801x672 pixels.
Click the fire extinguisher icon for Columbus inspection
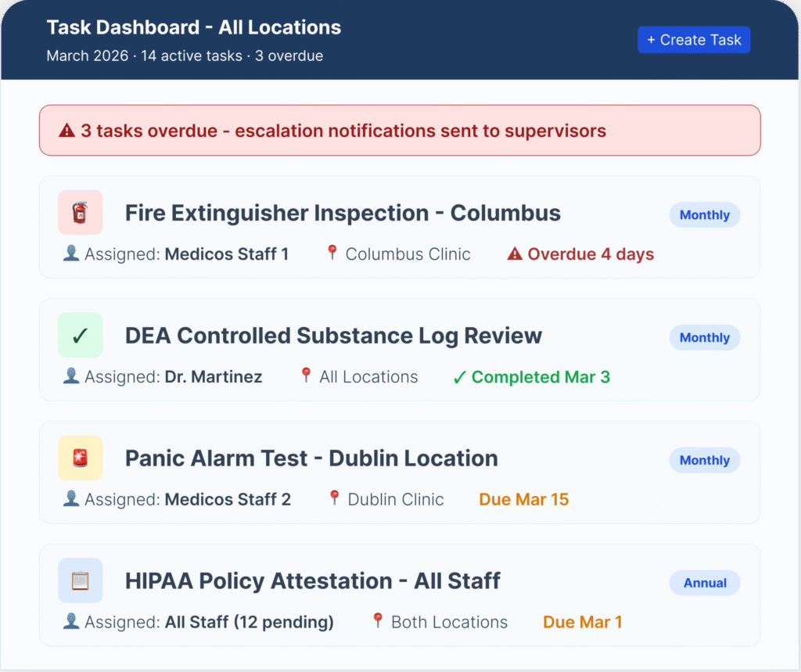[x=80, y=213]
